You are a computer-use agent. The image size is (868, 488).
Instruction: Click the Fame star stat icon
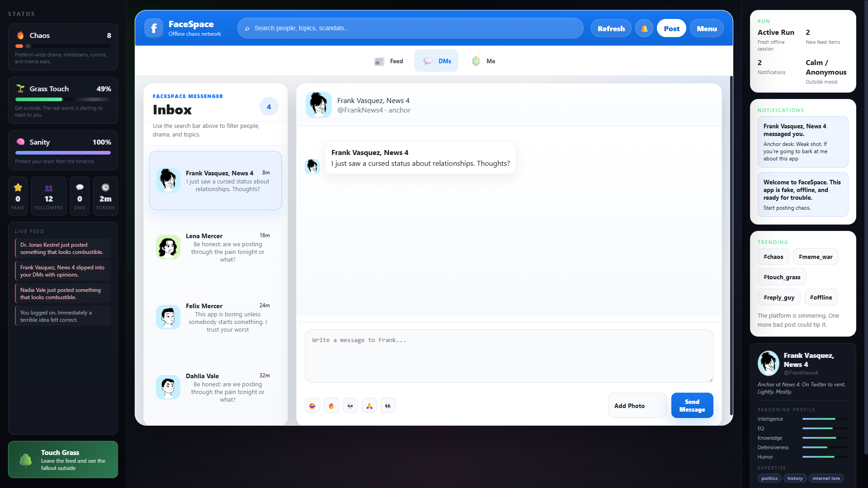tap(18, 188)
